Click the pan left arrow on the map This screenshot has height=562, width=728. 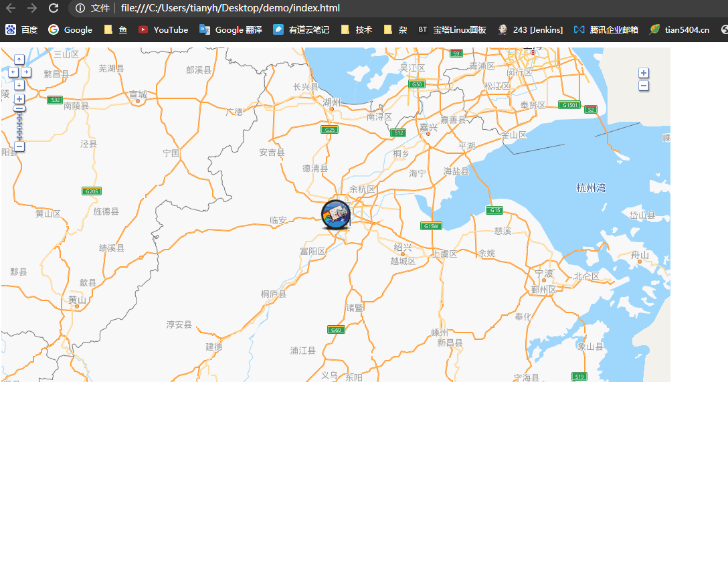point(13,72)
